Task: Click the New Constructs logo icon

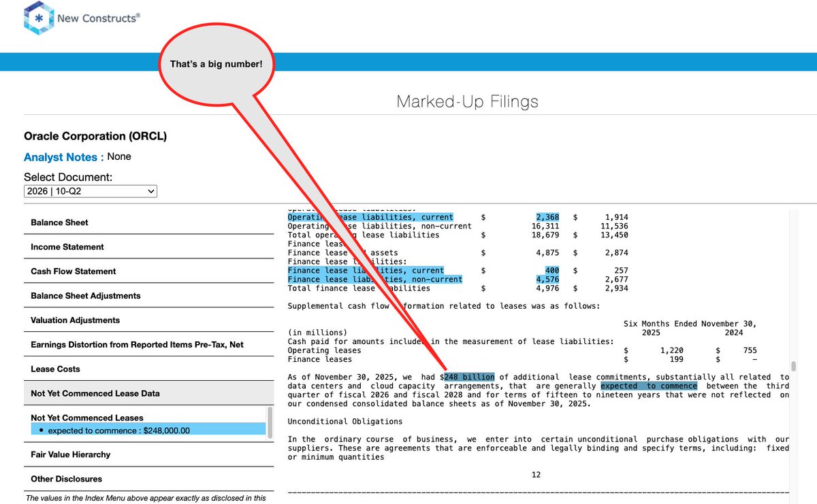Action: 39,18
